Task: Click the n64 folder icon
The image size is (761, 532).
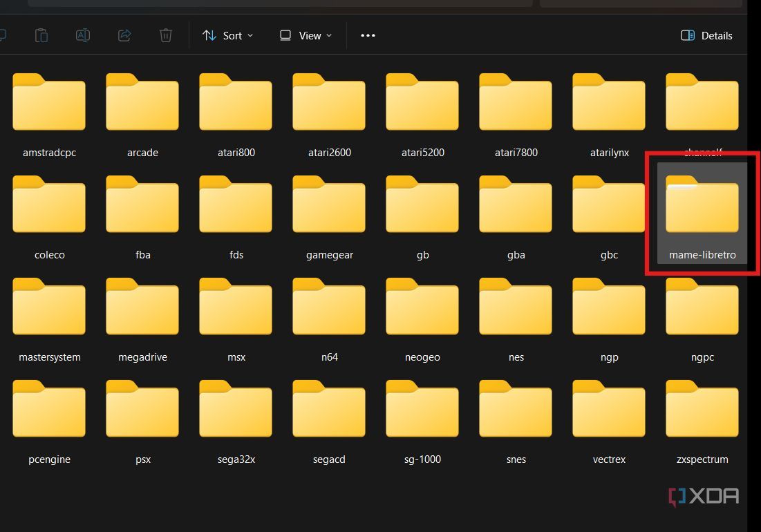Action: (329, 307)
